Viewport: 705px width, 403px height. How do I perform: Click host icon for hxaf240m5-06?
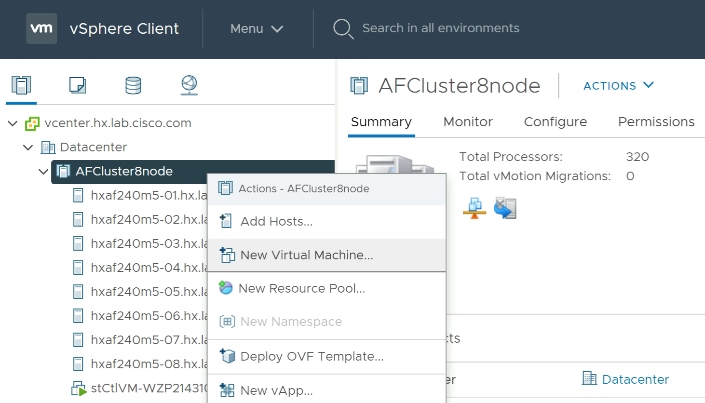point(78,316)
